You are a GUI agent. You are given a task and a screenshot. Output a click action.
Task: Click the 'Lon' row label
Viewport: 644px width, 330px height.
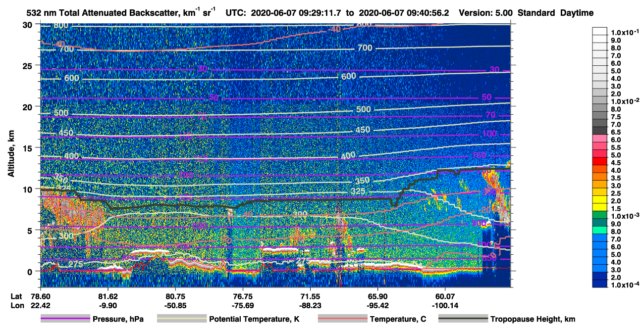pos(16,305)
